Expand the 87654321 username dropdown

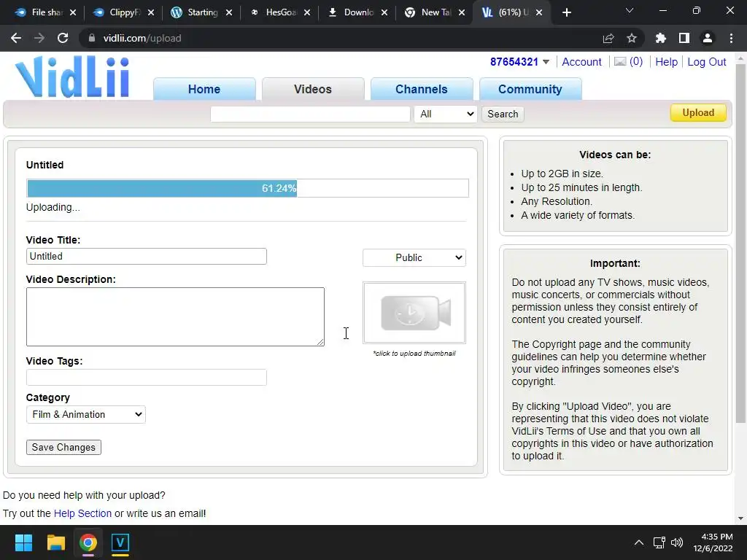coord(546,62)
